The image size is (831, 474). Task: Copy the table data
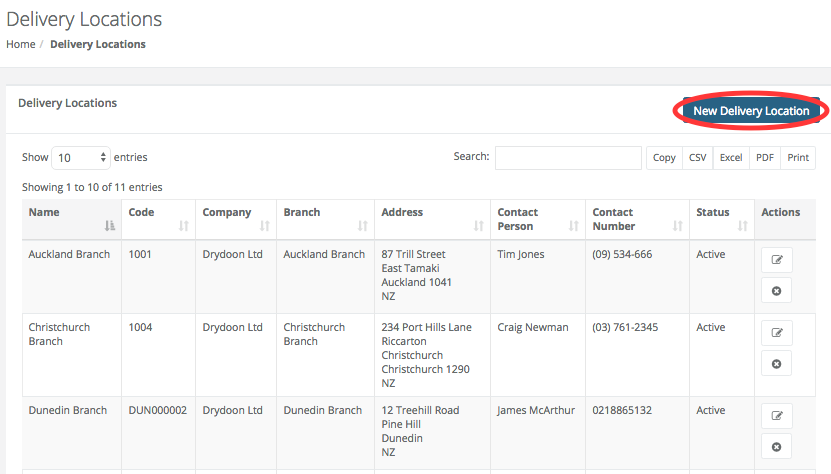664,158
